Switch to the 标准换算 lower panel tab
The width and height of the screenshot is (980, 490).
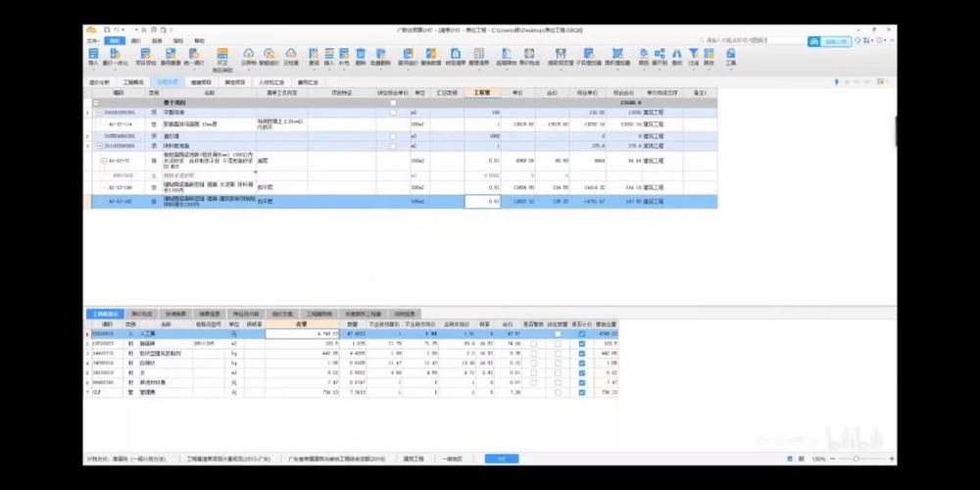coord(175,314)
